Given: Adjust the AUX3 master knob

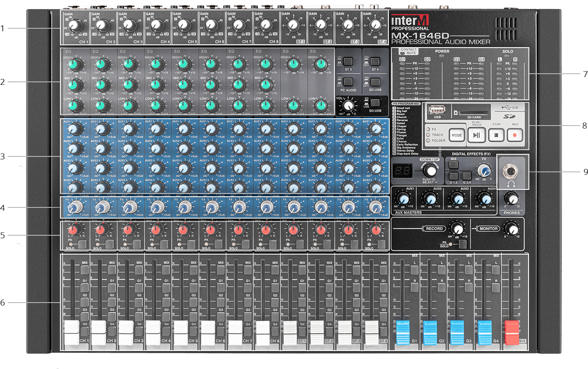Looking at the screenshot, I should [457, 198].
